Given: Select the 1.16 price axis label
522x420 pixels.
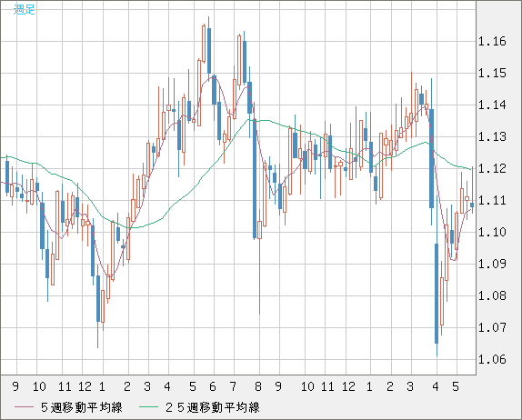Looking at the screenshot, I should click(492, 41).
